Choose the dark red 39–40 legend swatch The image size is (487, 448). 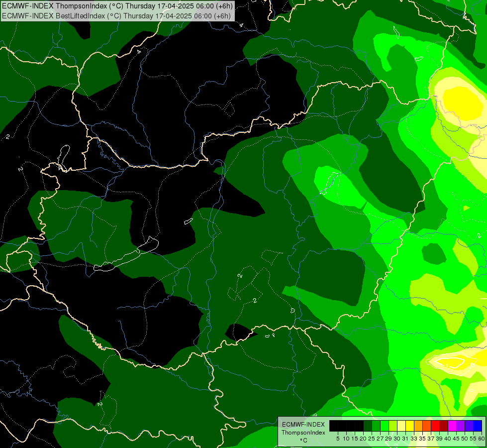click(444, 426)
